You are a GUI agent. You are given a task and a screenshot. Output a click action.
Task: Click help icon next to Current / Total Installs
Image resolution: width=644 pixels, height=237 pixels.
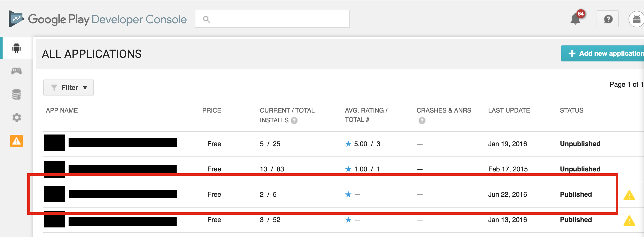(x=294, y=121)
